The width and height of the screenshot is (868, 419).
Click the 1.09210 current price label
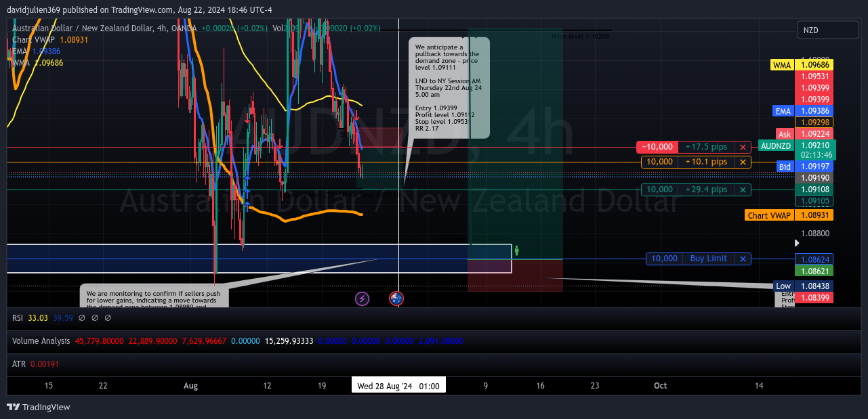(x=815, y=146)
